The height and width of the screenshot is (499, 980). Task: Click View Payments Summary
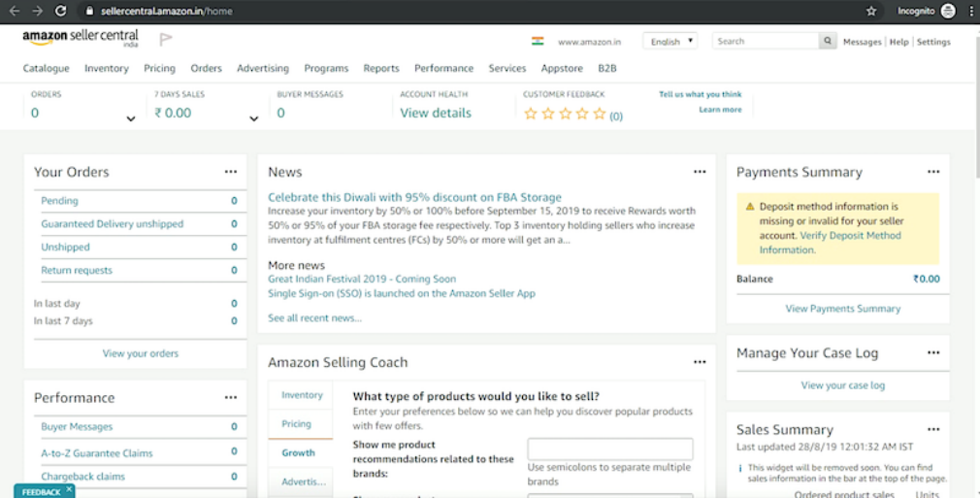point(842,309)
